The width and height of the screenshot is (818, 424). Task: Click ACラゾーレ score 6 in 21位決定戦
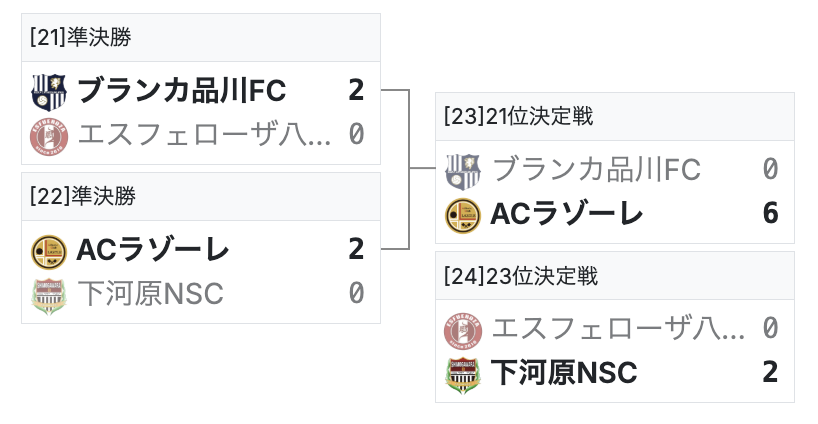[x=769, y=214]
